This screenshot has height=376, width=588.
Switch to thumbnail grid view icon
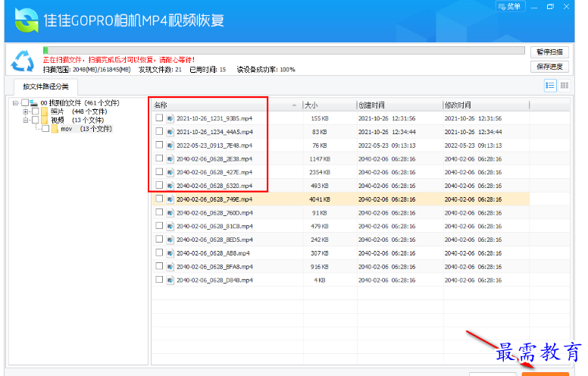(565, 86)
